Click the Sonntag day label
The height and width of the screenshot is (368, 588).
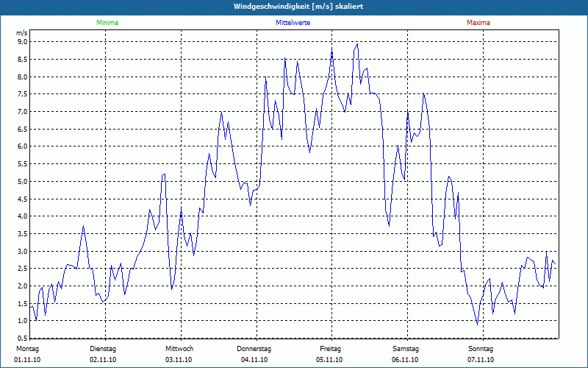(x=481, y=349)
